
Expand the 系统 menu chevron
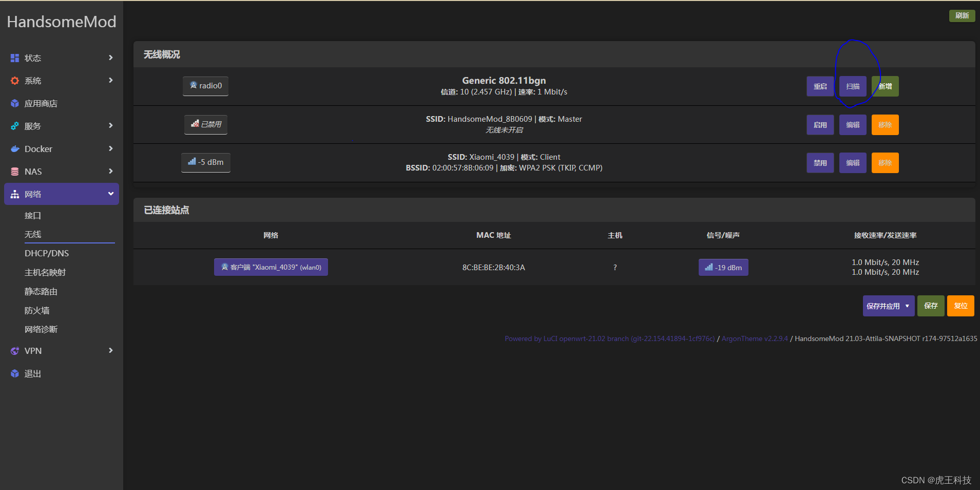(110, 80)
